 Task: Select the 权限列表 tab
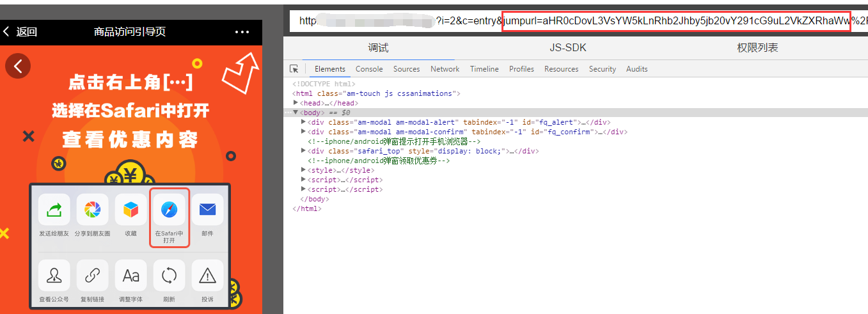coord(757,48)
